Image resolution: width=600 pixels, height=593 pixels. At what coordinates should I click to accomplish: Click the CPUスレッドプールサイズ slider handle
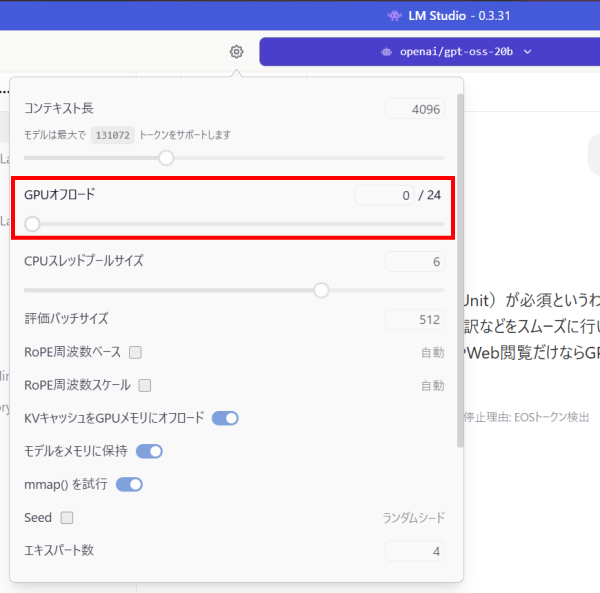pos(321,290)
